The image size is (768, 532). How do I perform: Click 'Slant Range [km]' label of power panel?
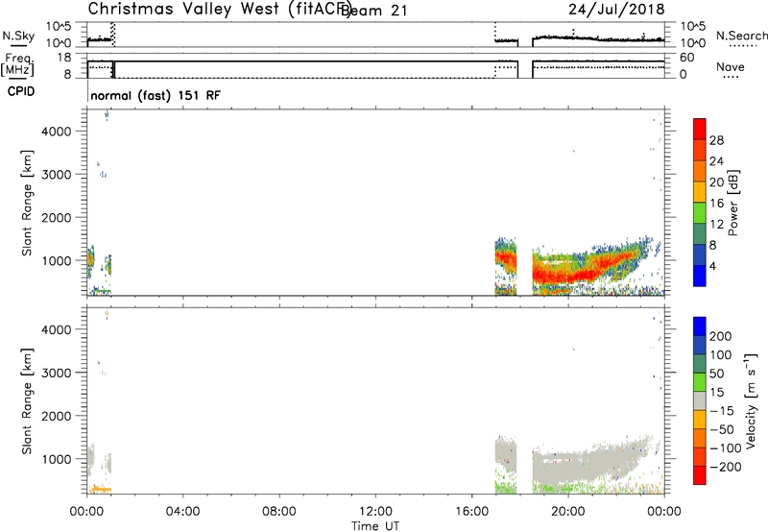tap(27, 203)
